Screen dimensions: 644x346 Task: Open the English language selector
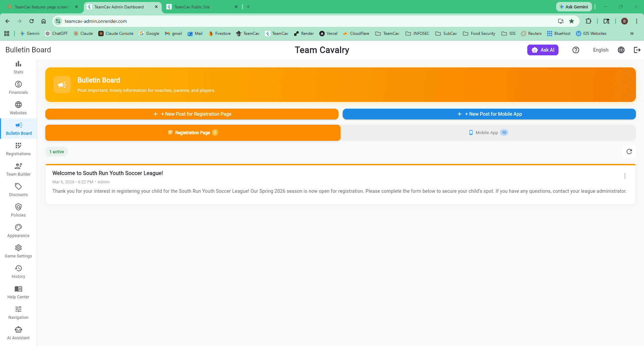[600, 50]
